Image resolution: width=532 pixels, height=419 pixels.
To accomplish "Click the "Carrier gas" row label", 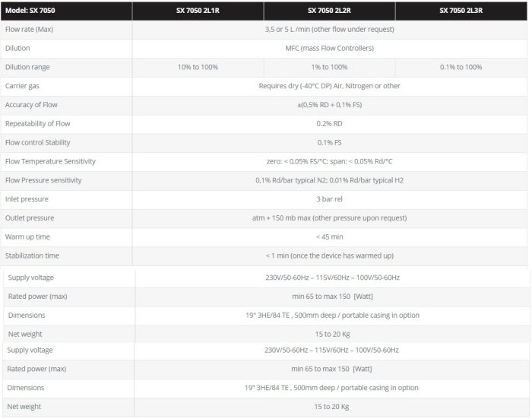I will coord(22,86).
